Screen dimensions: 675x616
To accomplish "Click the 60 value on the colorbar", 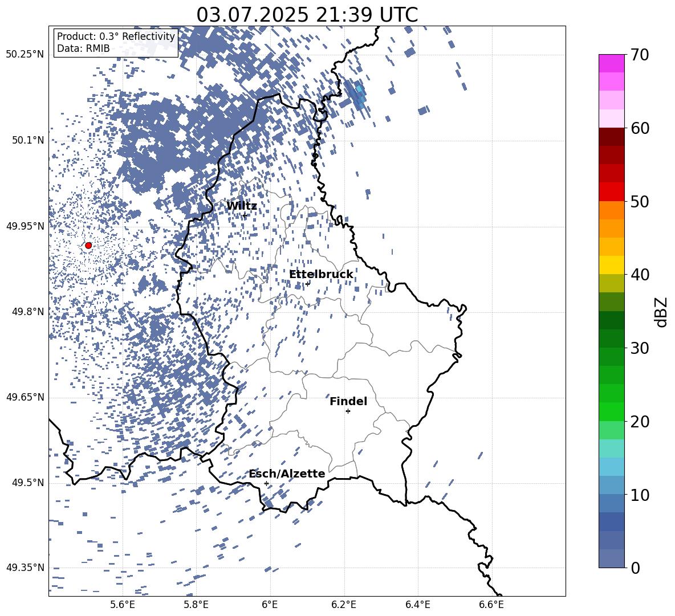I will click(640, 128).
